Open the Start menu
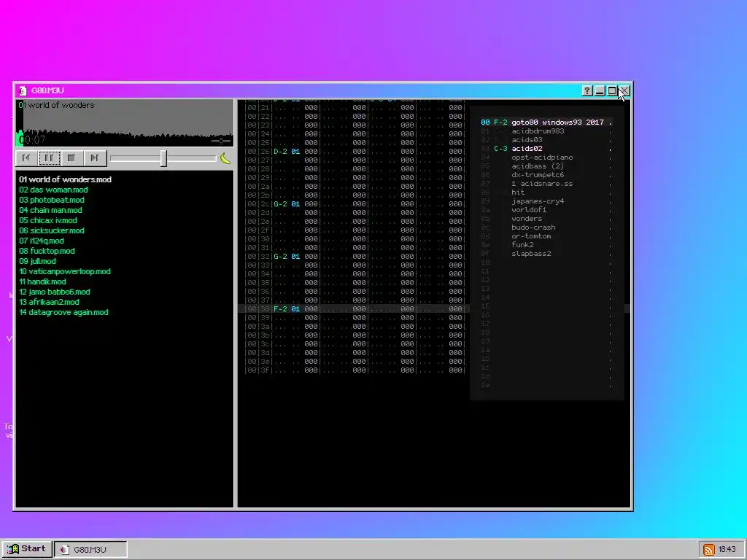The image size is (747, 560). tap(27, 548)
